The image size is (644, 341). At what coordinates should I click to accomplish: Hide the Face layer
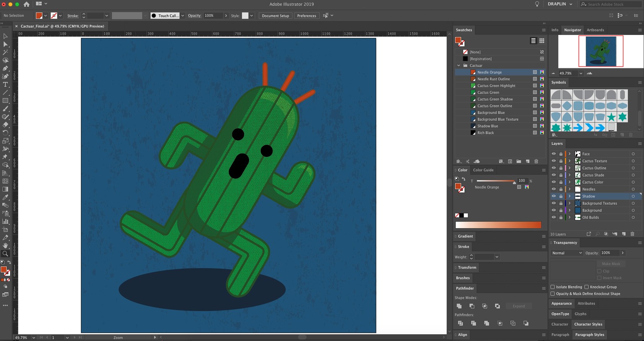[553, 154]
